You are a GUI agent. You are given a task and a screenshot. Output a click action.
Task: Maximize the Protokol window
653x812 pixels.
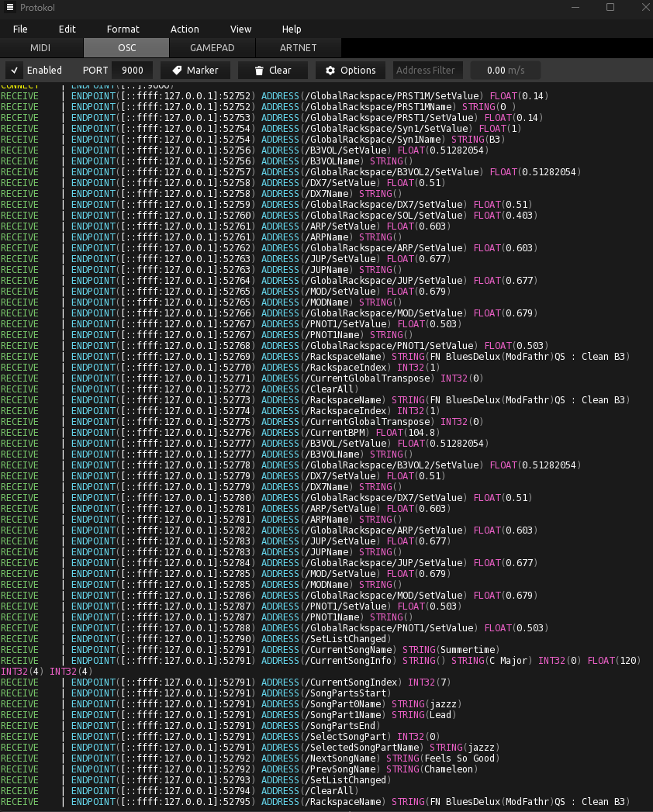click(x=610, y=8)
